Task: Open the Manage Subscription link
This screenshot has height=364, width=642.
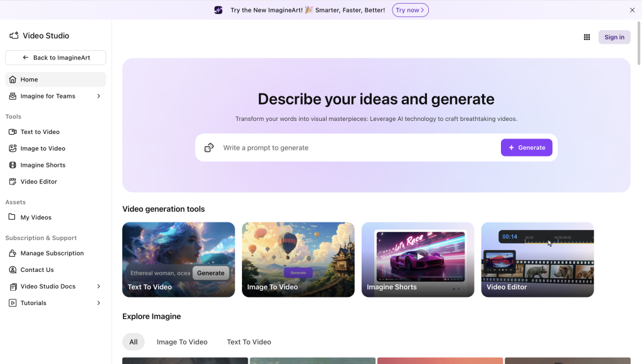Action: (55, 253)
